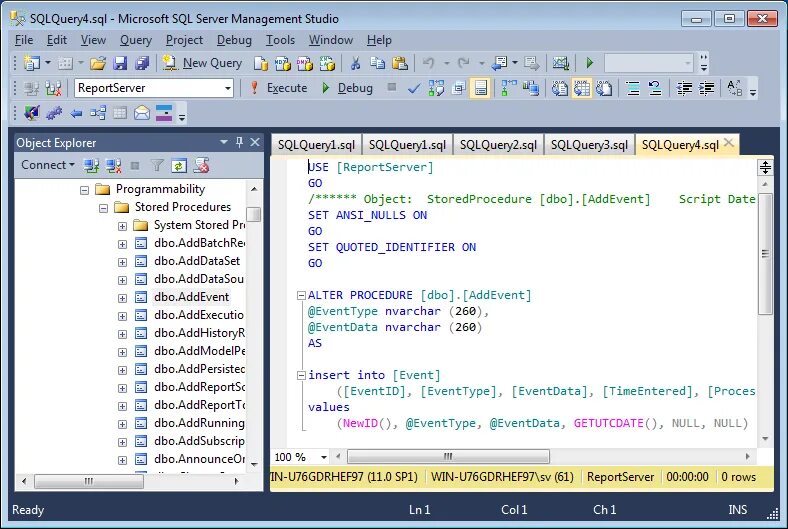This screenshot has width=788, height=529.
Task: Click the Increase Indent icon
Action: (x=706, y=88)
